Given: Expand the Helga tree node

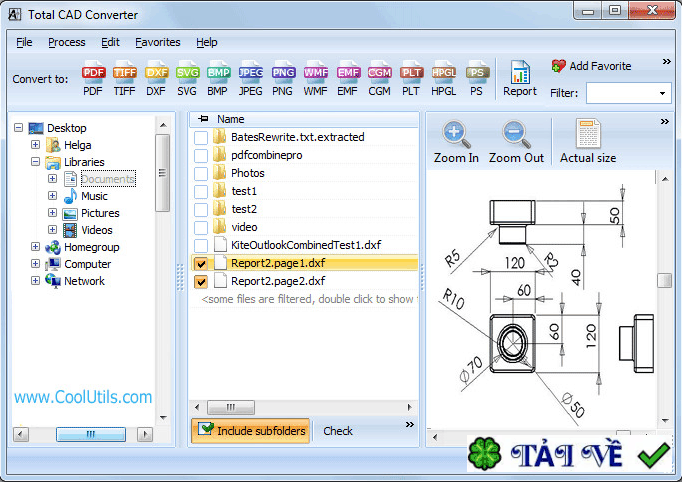Looking at the screenshot, I should click(x=35, y=144).
